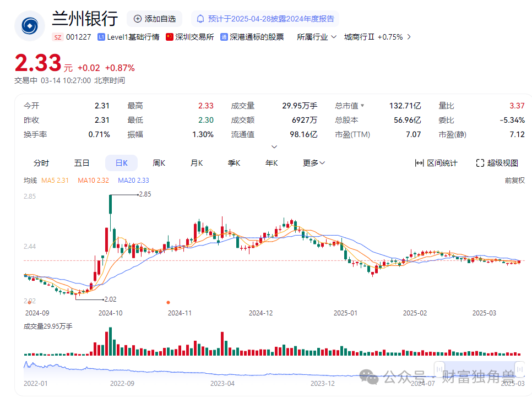Click the 深圳交易所 flag icon
Viewport: 532px width, 398px height.
[170, 37]
